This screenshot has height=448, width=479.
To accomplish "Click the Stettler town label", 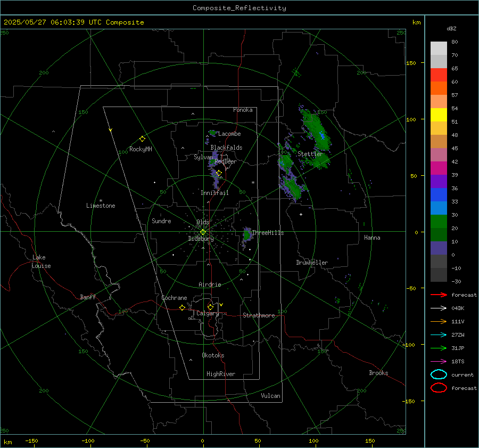I will [x=310, y=154].
